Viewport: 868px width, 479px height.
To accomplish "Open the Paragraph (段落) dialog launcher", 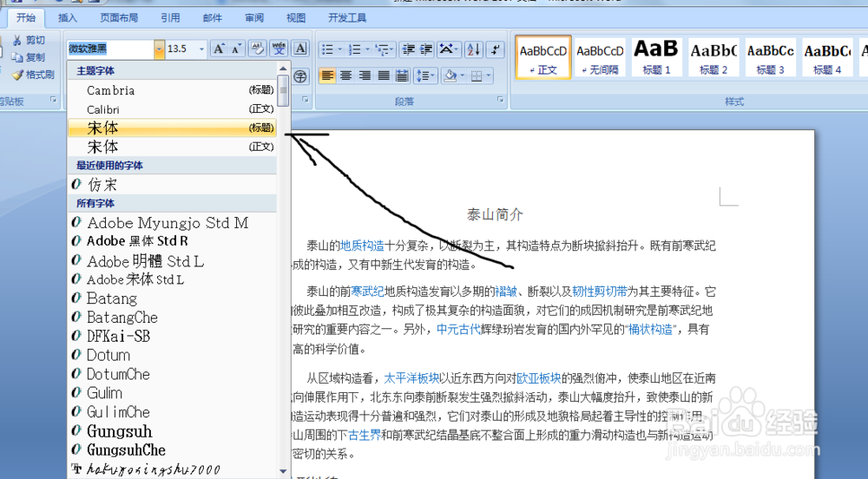I will 501,100.
